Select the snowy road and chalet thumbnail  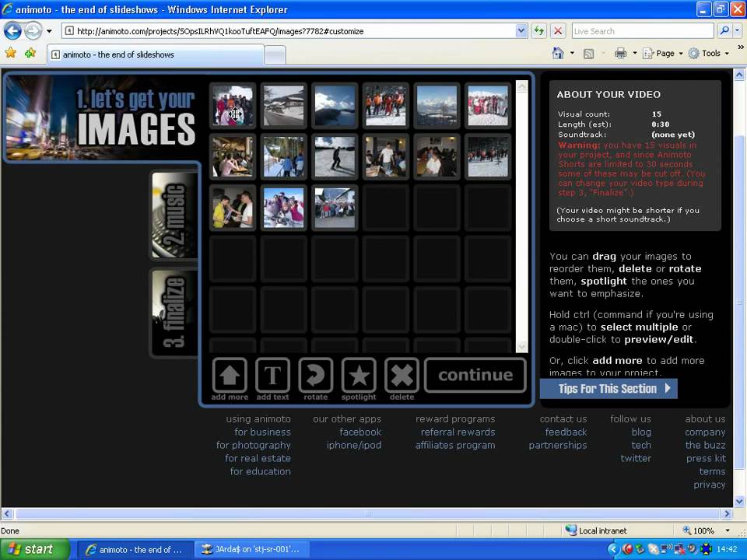click(283, 106)
